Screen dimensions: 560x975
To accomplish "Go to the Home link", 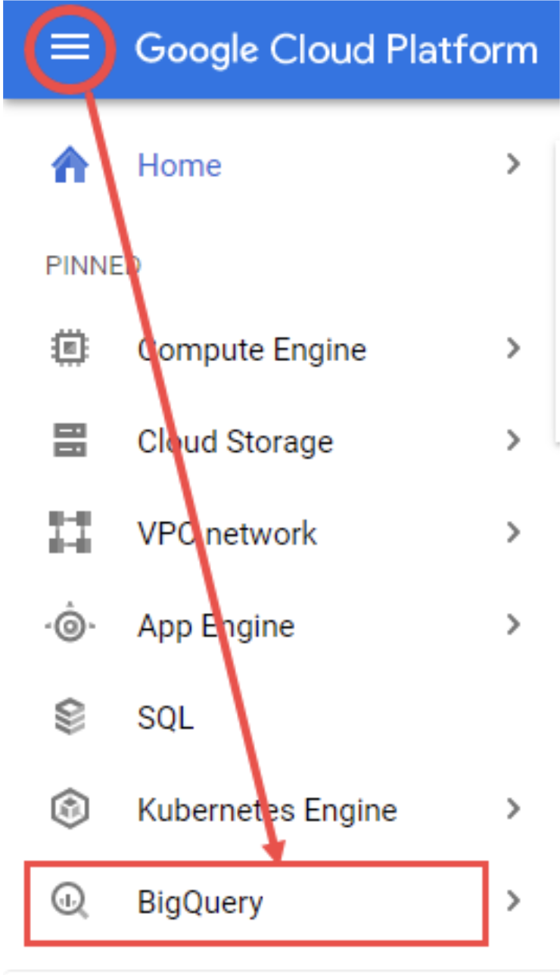I will [179, 165].
